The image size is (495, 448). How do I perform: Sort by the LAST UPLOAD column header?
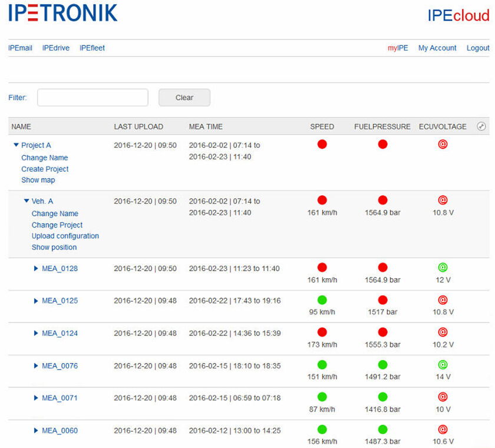click(x=138, y=127)
